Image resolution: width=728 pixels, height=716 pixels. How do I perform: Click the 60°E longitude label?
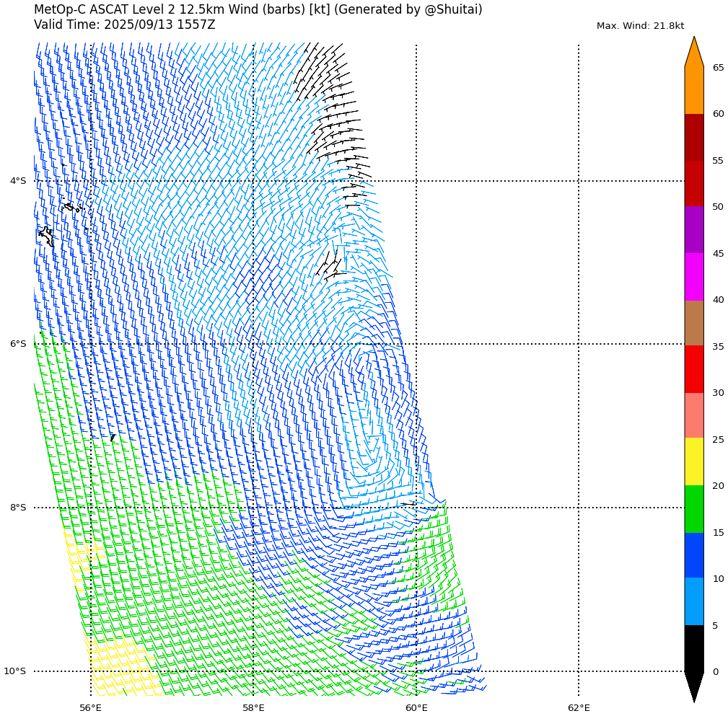pyautogui.click(x=416, y=707)
